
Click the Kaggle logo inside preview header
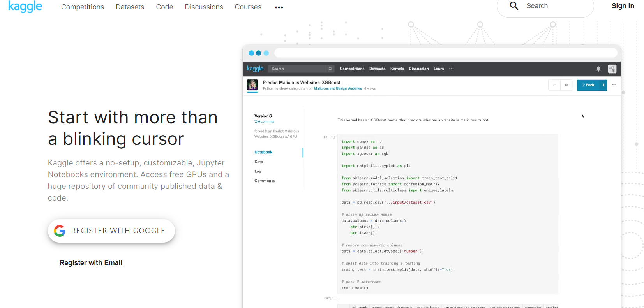click(x=255, y=69)
